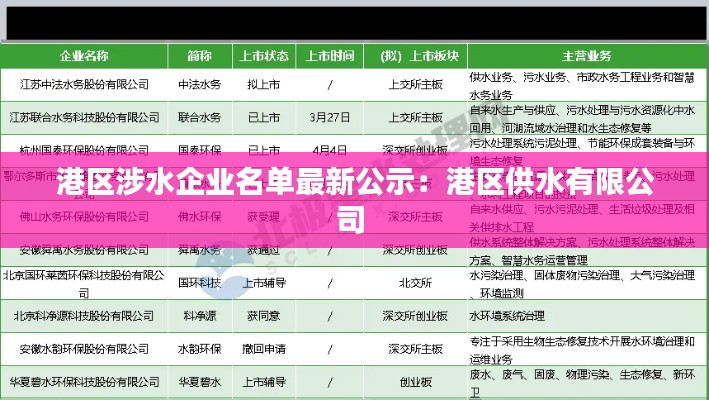
Task: Click the business cell 水环境系统治理
Action: [507, 316]
